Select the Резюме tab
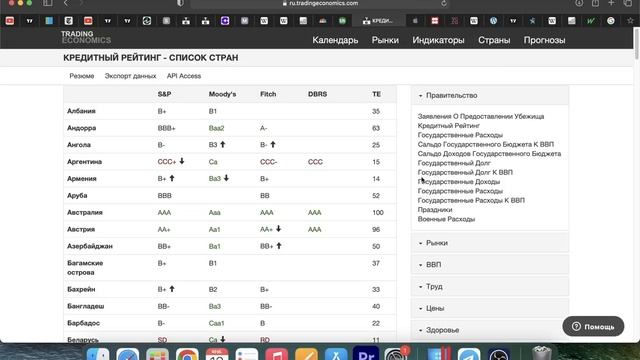Viewport: 640px width, 360px height. (x=82, y=76)
